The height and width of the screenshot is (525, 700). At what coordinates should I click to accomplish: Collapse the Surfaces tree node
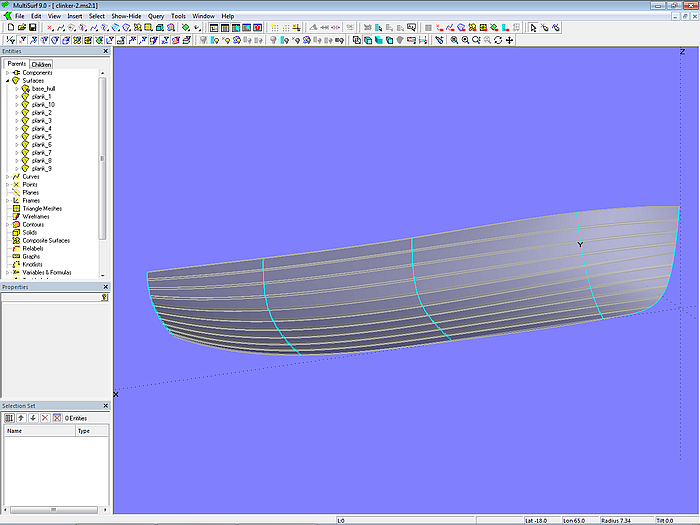pyautogui.click(x=7, y=81)
